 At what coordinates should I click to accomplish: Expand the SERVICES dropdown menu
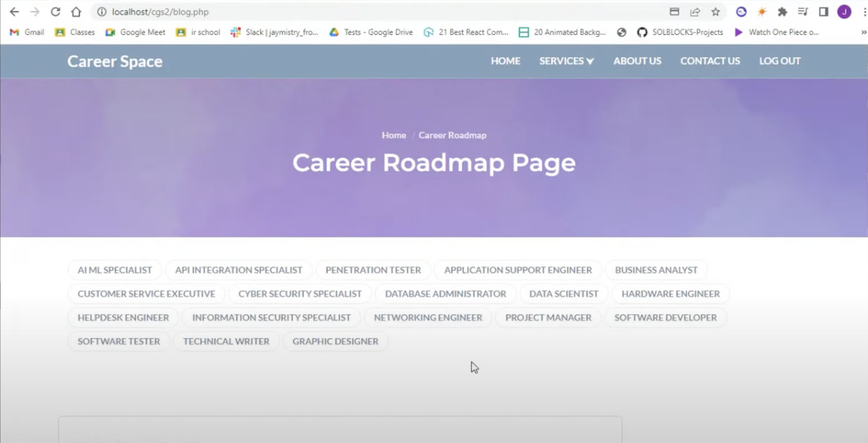[566, 61]
